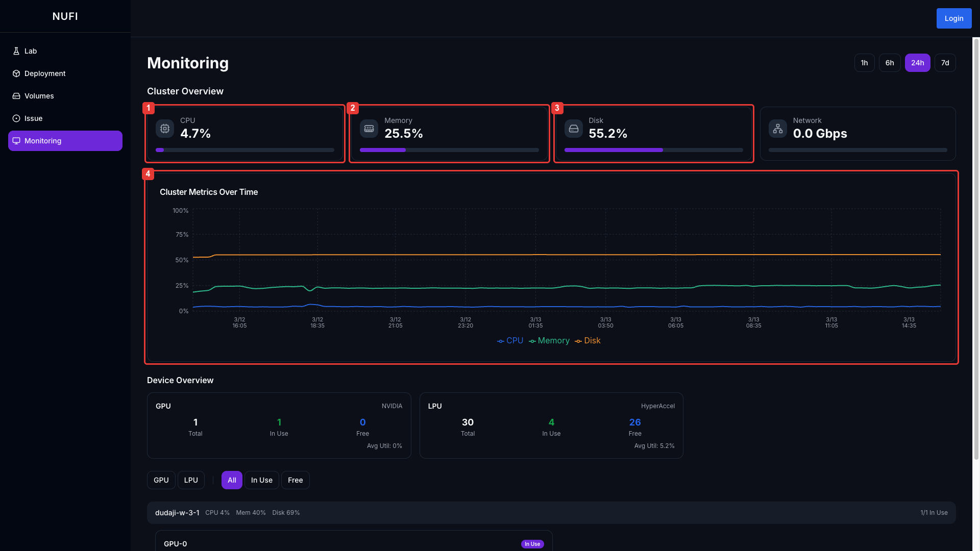The image size is (980, 551).
Task: Switch time range to 7d
Action: 945,63
